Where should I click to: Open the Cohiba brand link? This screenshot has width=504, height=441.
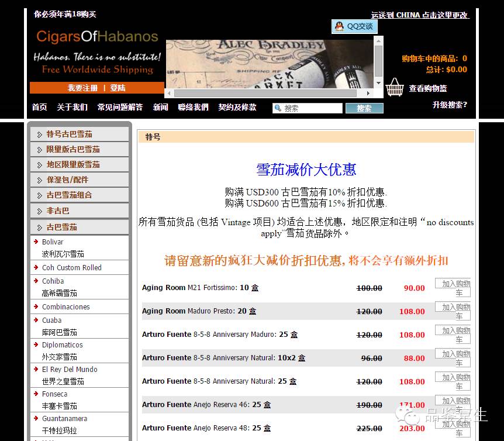(x=53, y=281)
